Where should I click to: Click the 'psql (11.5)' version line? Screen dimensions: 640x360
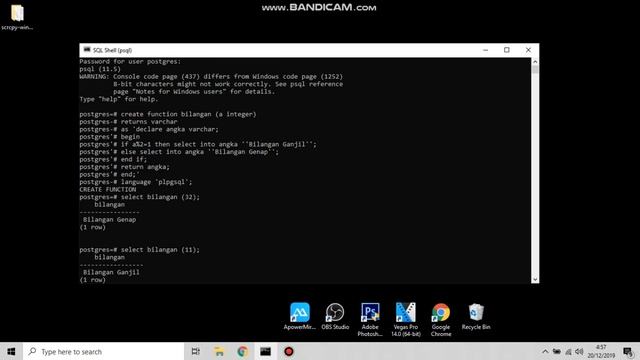(x=100, y=69)
